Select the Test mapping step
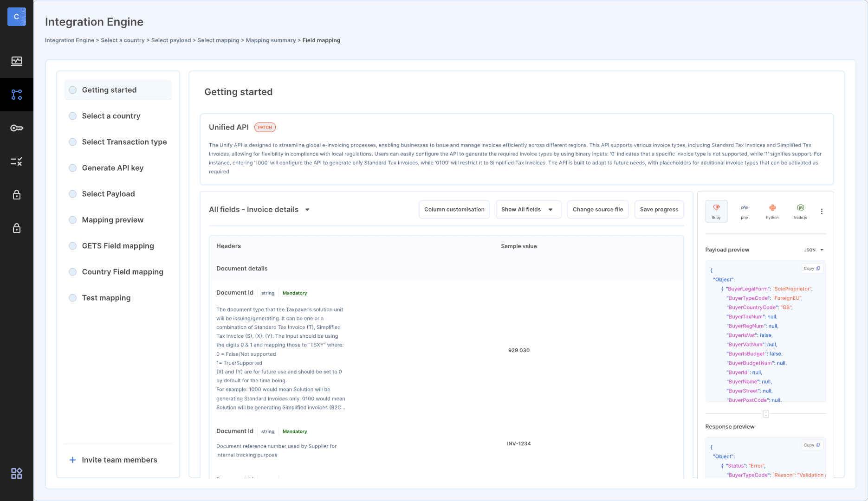This screenshot has height=501, width=868. click(x=106, y=297)
